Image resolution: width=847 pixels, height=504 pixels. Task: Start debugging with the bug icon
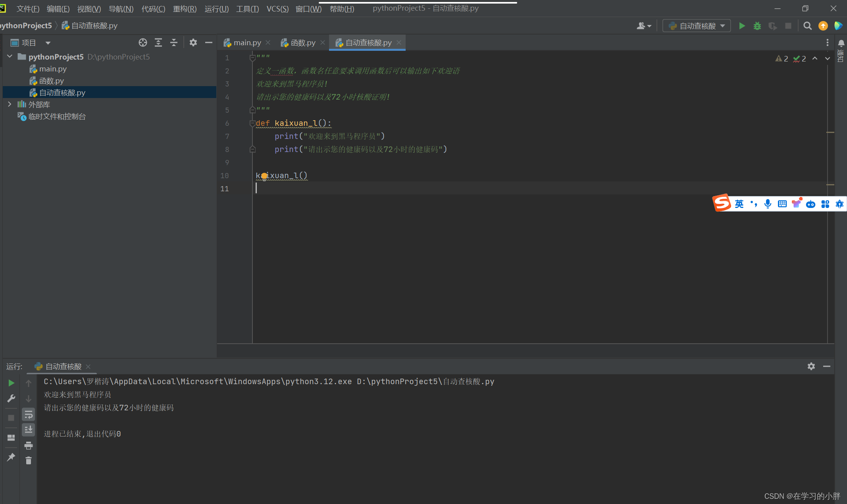[x=757, y=26]
